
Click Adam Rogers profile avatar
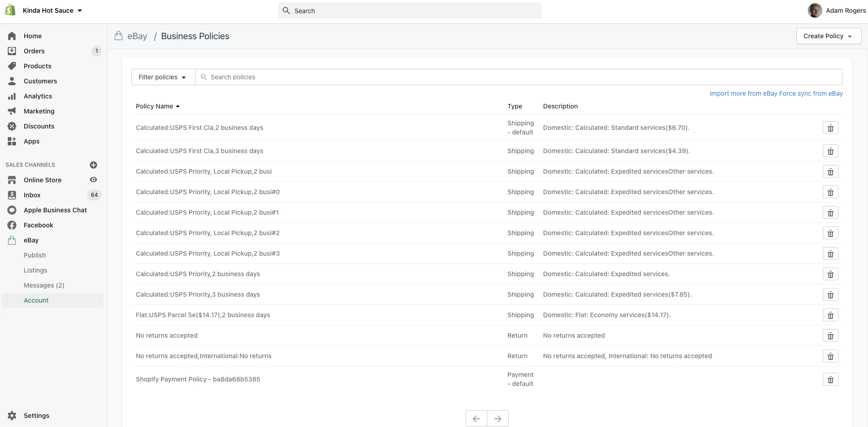815,10
